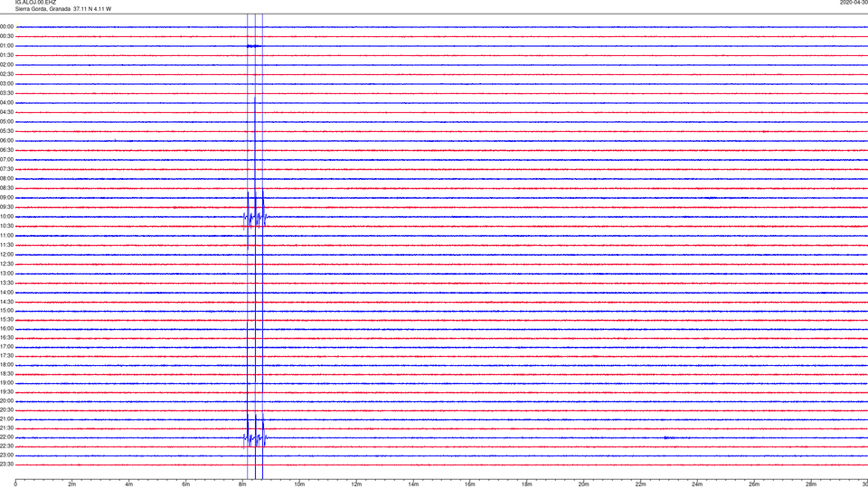Click the small event on the 01:00 trace
868x488 pixels.
click(254, 46)
